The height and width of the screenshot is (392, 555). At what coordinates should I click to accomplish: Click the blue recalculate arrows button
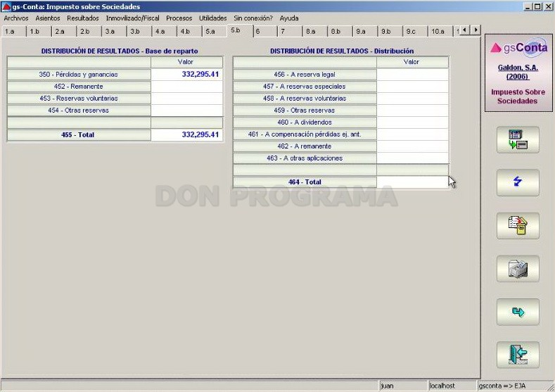(518, 182)
